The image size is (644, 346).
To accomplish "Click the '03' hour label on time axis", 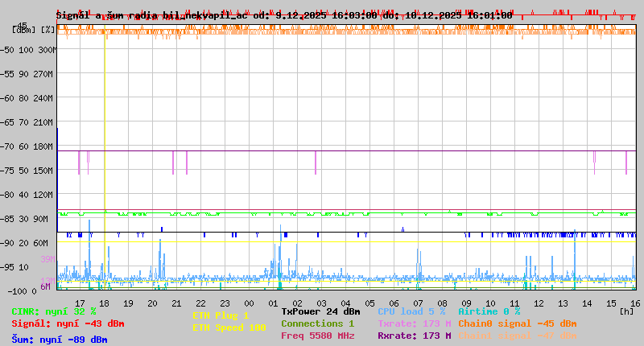I will [x=321, y=303].
